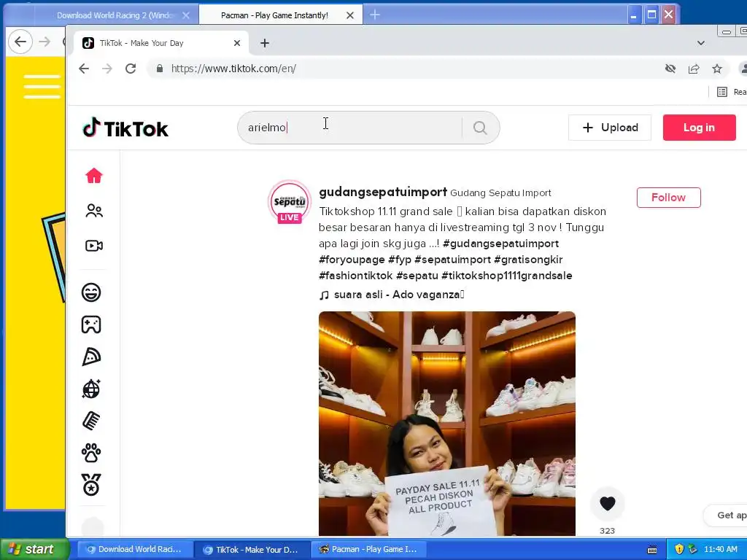Image resolution: width=747 pixels, height=560 pixels.
Task: Switch to TikTok - Make Your Day taskbar item
Action: pyautogui.click(x=252, y=550)
